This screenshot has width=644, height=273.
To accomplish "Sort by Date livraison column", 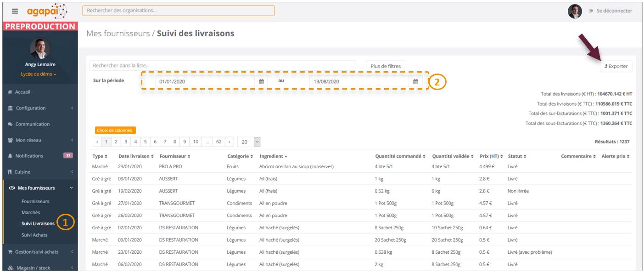I will pyautogui.click(x=136, y=156).
